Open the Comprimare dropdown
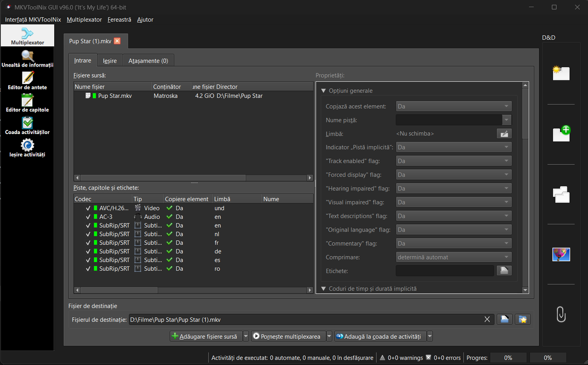588x365 pixels. (453, 257)
